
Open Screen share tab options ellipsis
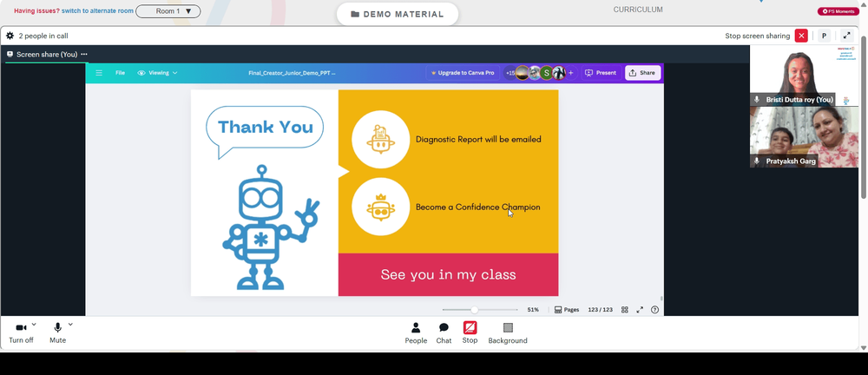pos(84,55)
